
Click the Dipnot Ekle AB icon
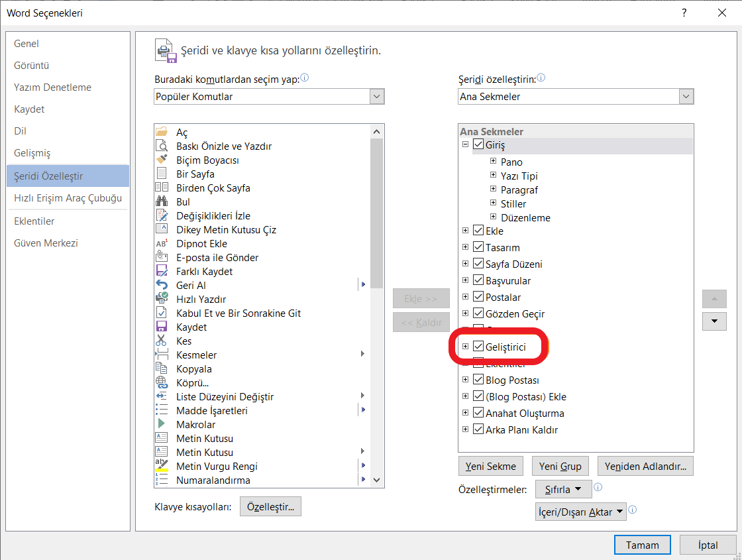[x=162, y=243]
